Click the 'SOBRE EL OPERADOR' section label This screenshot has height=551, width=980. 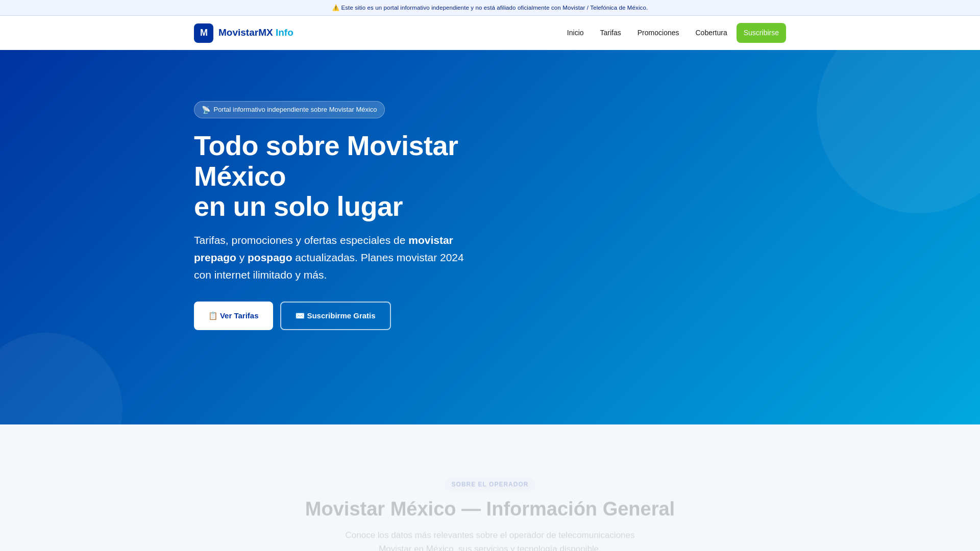[490, 484]
